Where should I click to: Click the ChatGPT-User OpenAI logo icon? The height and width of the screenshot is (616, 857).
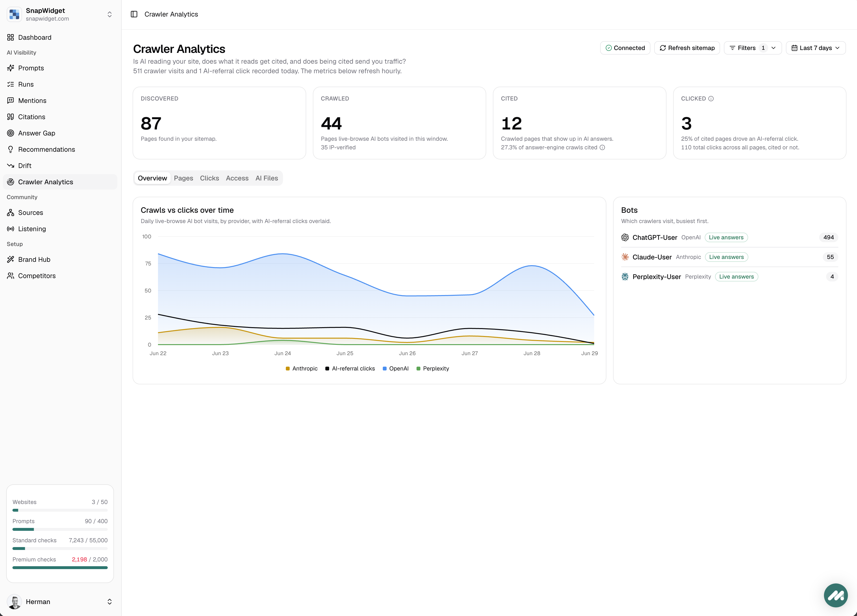[x=625, y=237]
